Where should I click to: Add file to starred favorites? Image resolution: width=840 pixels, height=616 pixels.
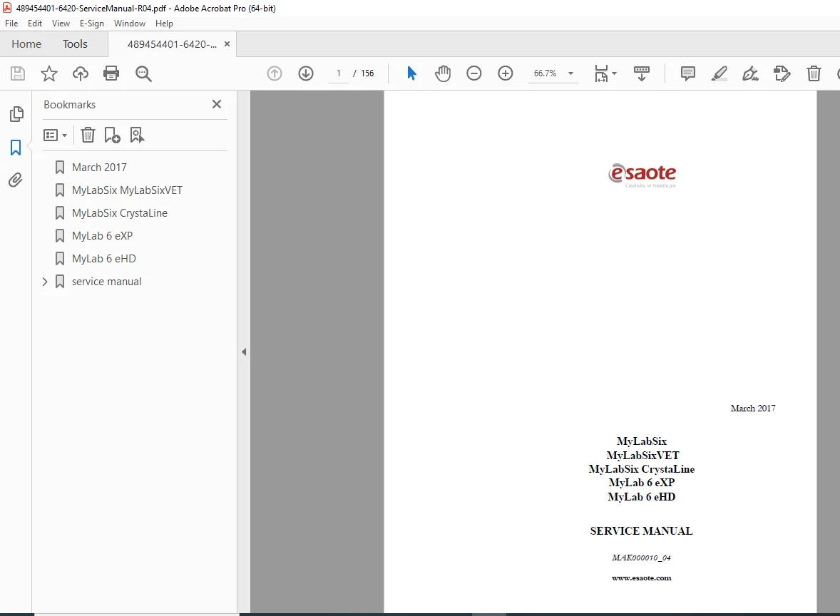pos(48,73)
